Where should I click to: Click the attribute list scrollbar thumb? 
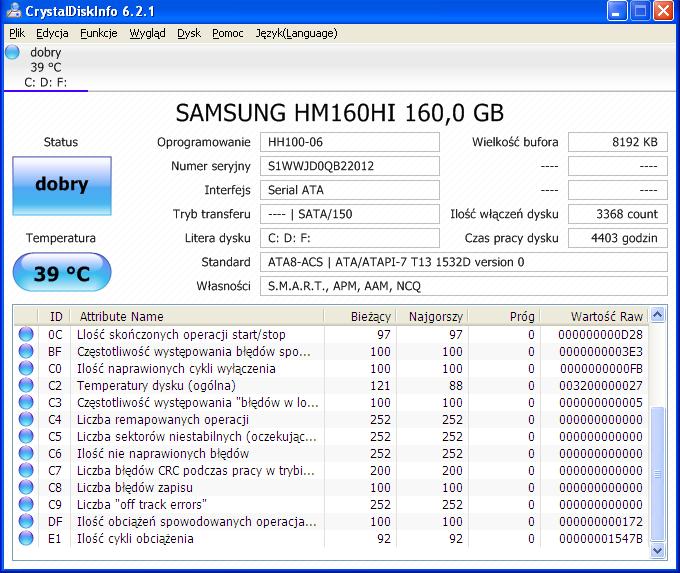pos(657,474)
